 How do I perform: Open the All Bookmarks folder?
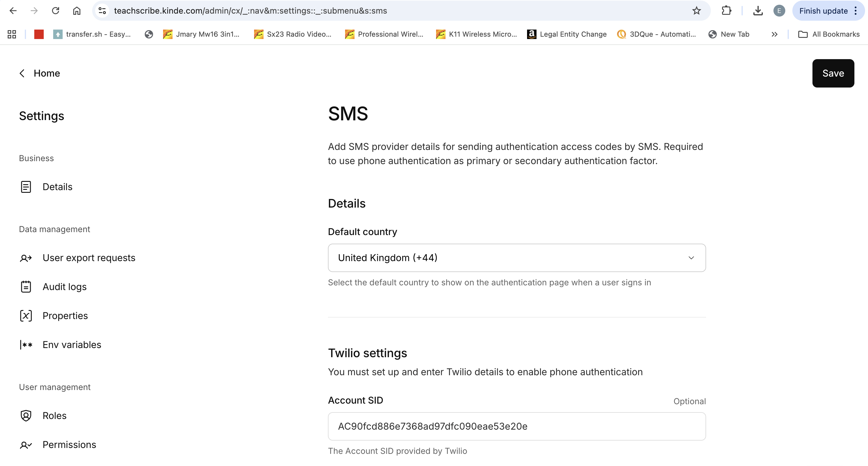(x=829, y=34)
